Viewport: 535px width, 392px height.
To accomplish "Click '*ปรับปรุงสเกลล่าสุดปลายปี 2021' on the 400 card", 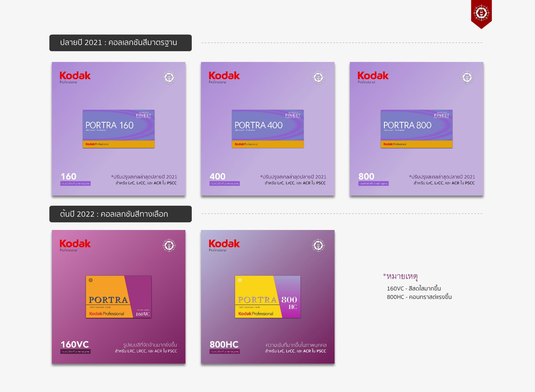I will [x=293, y=177].
